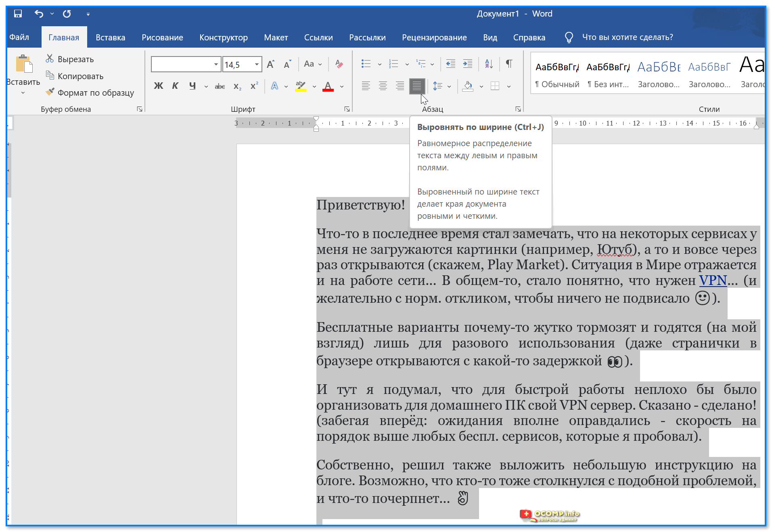Open the Aa change case menu

point(313,64)
